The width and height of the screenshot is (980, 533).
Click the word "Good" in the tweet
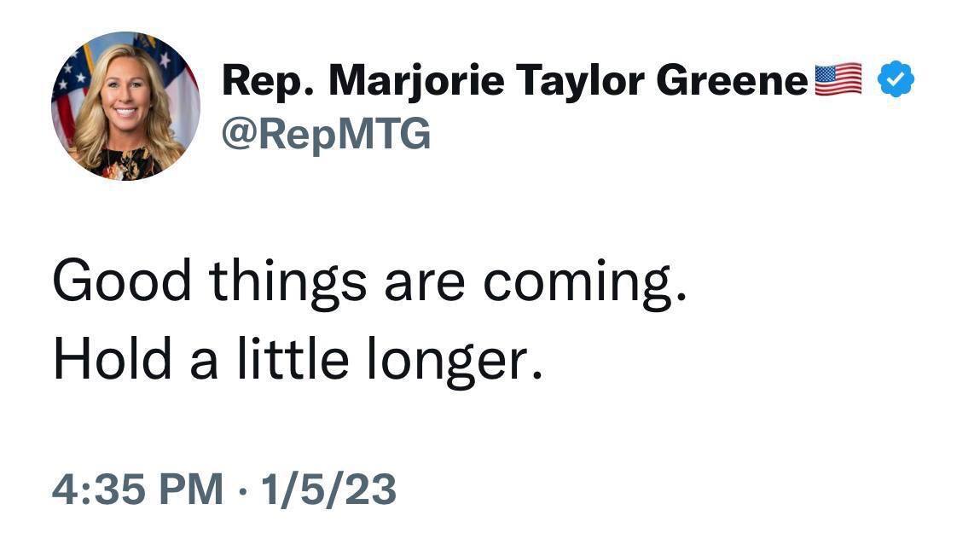coord(121,281)
